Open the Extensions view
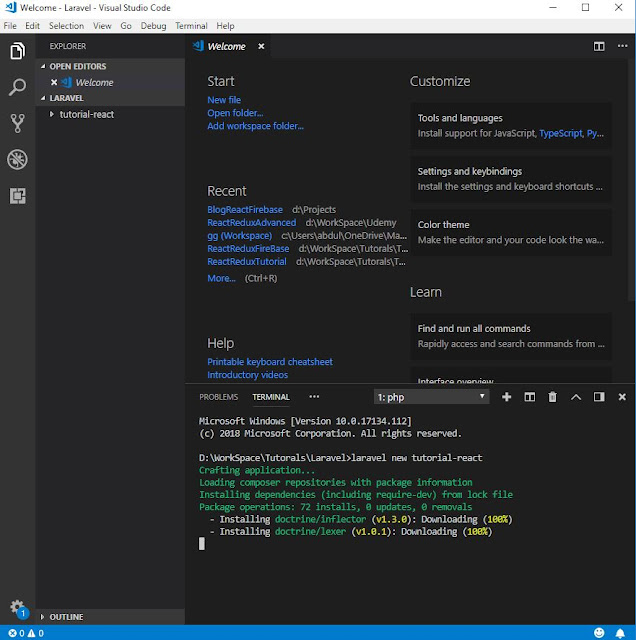 [18, 196]
